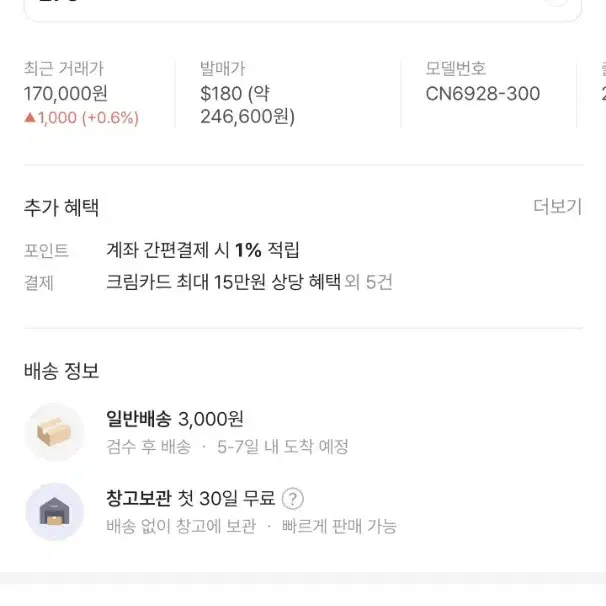Tap 검수 후 배송 delivery details text

click(x=149, y=447)
